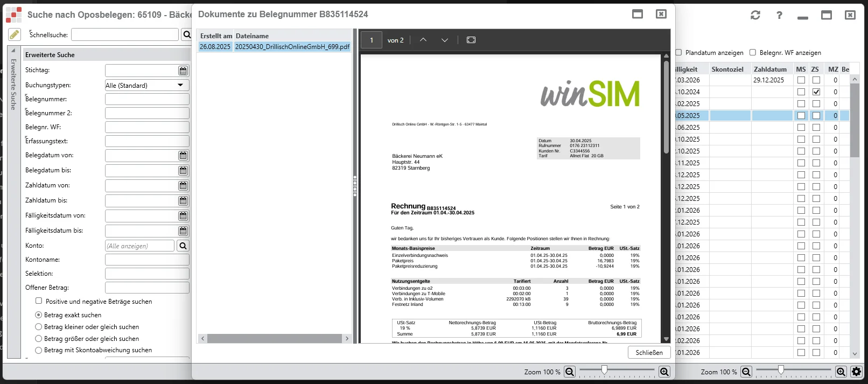
Task: Collapse the Erweiterte Suche side panel arrow
Action: click(13, 51)
